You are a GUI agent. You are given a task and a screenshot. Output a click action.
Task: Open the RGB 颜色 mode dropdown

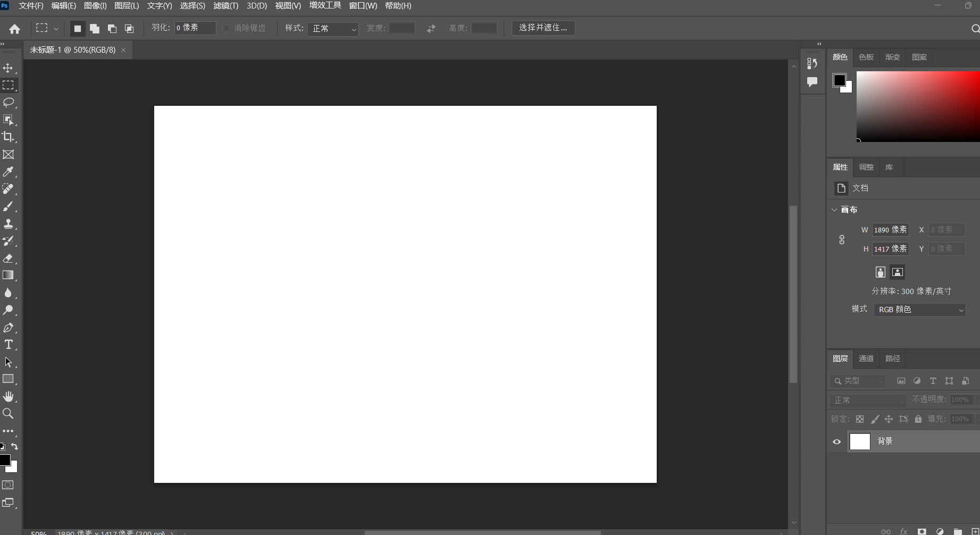pyautogui.click(x=919, y=310)
